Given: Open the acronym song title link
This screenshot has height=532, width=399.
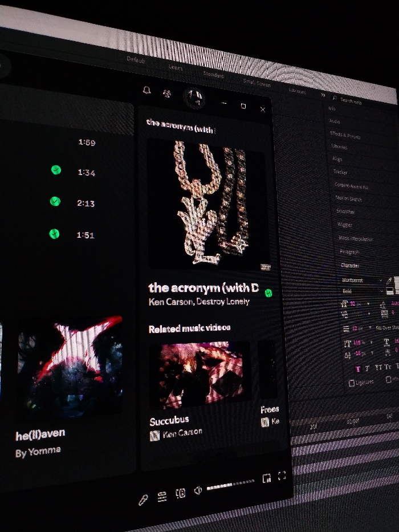Looking at the screenshot, I should 203,288.
